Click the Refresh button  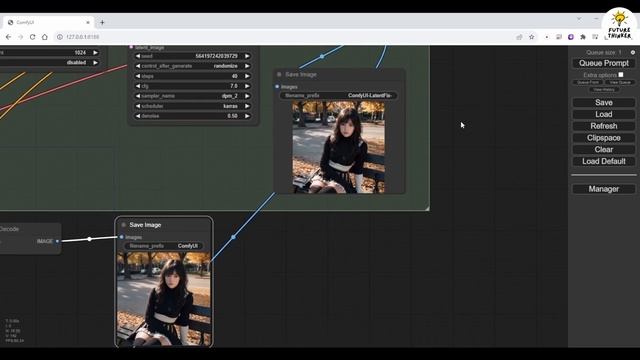(604, 126)
